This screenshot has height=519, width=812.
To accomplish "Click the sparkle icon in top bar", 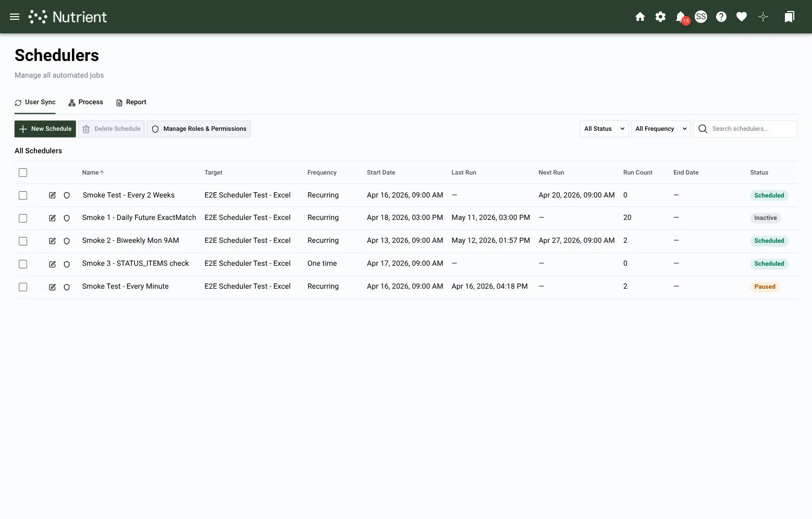I will [763, 17].
